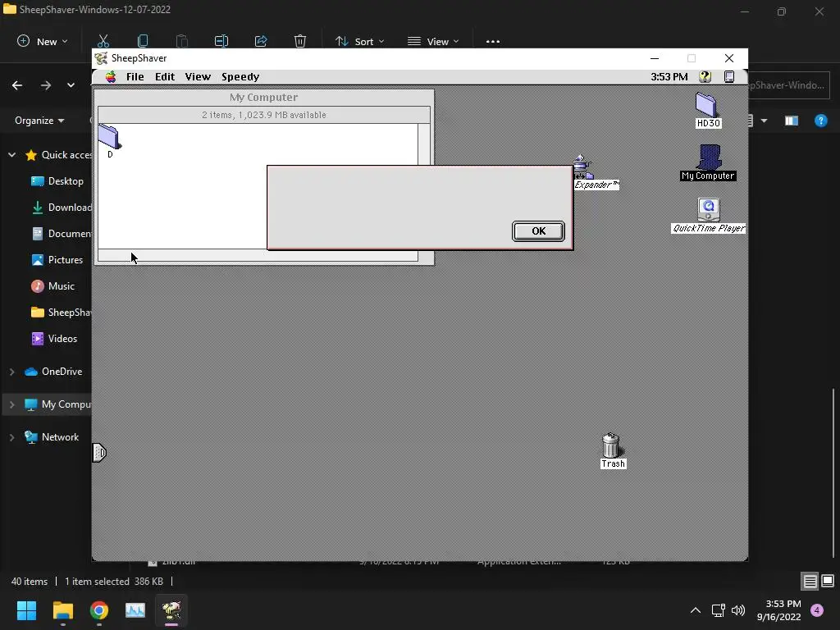Open the File menu in SheepShaver
Viewport: 840px width, 630px height.
(x=135, y=76)
